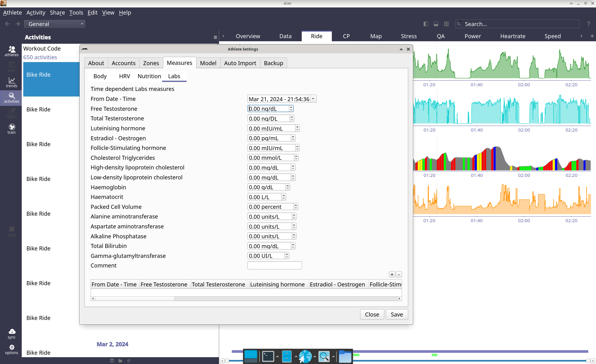This screenshot has width=596, height=364.
Task: Click the Activities list menu icon
Action: point(215,37)
